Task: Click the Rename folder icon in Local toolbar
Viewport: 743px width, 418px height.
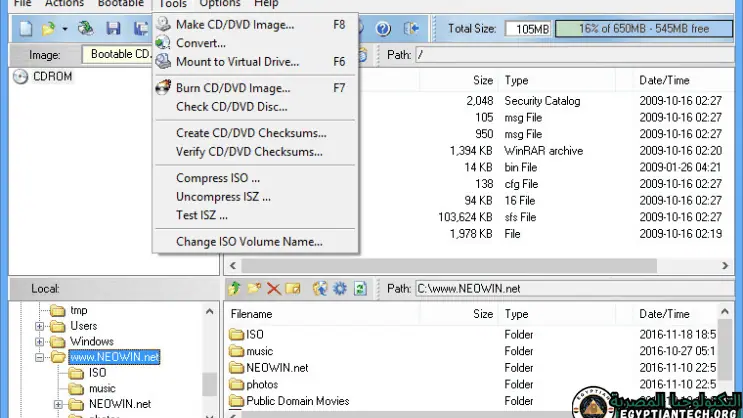Action: pyautogui.click(x=293, y=288)
